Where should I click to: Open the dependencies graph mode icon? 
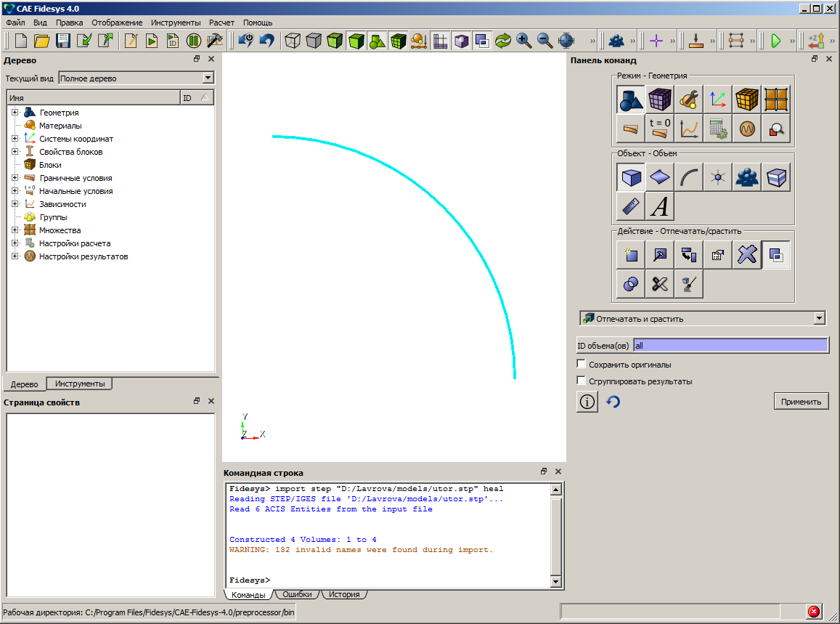pyautogui.click(x=689, y=128)
